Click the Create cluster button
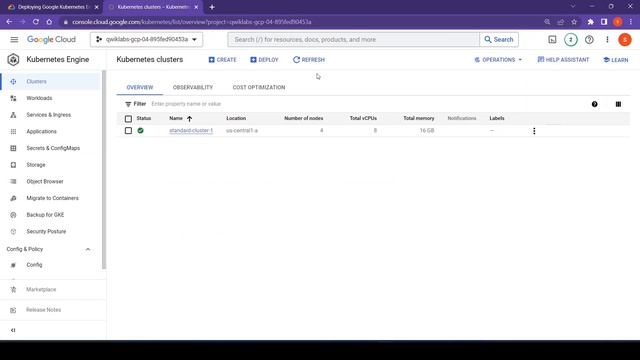The width and height of the screenshot is (640, 360). (222, 60)
